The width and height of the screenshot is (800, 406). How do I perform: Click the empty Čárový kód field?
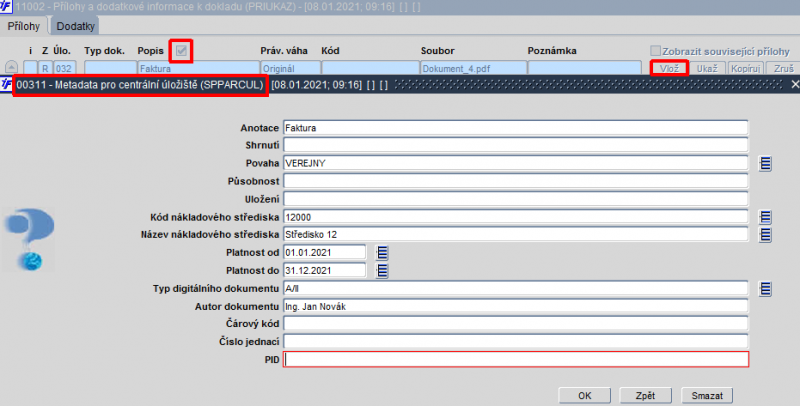516,324
